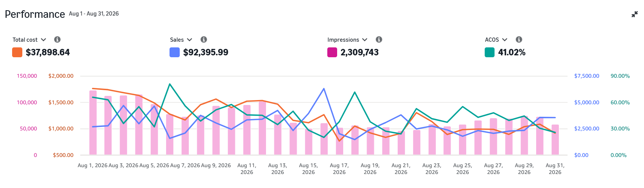Image resolution: width=644 pixels, height=188 pixels.
Task: Click the Aug 1, 2026 impressions bar
Action: (93, 122)
